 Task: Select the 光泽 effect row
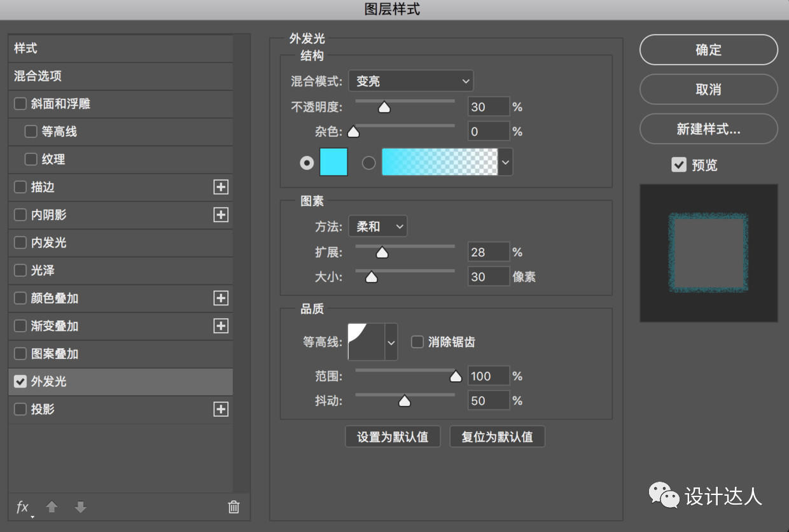(121, 270)
